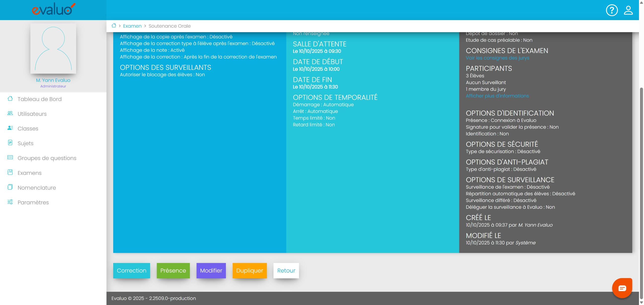Click the Nomenclature sidebar icon
Viewport: 644px width, 305px height.
10,187
